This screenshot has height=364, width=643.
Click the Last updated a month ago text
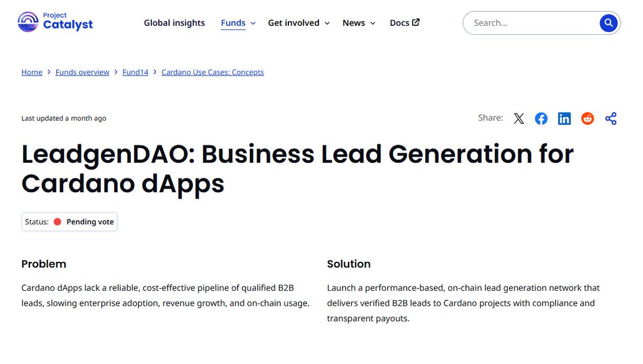(x=64, y=118)
